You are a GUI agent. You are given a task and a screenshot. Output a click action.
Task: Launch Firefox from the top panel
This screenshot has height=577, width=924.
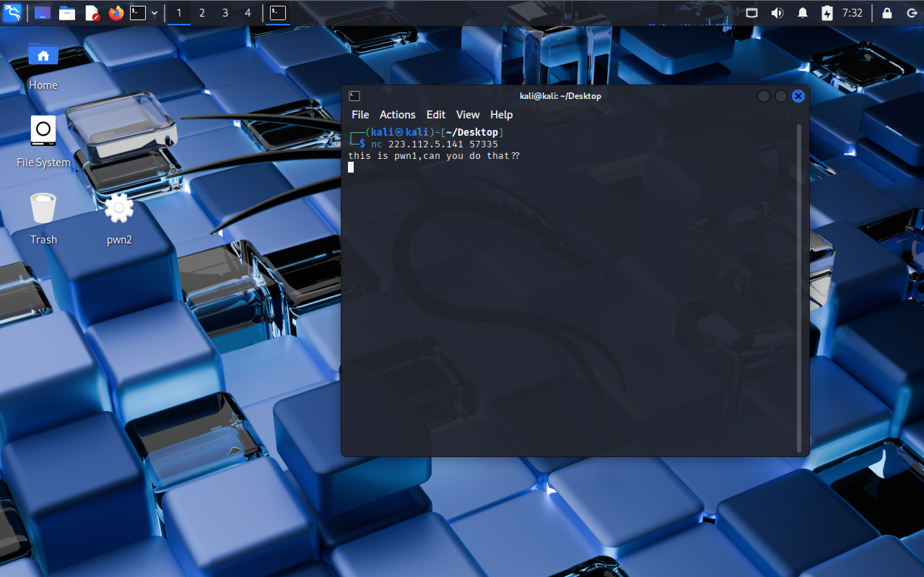pos(116,13)
